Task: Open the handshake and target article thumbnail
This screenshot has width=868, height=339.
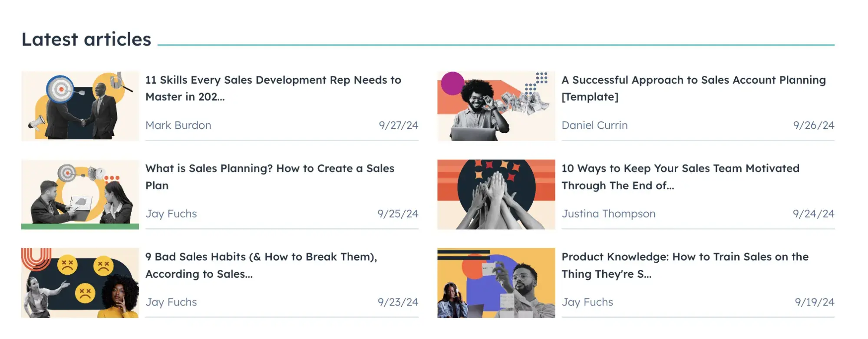Action: tap(80, 106)
